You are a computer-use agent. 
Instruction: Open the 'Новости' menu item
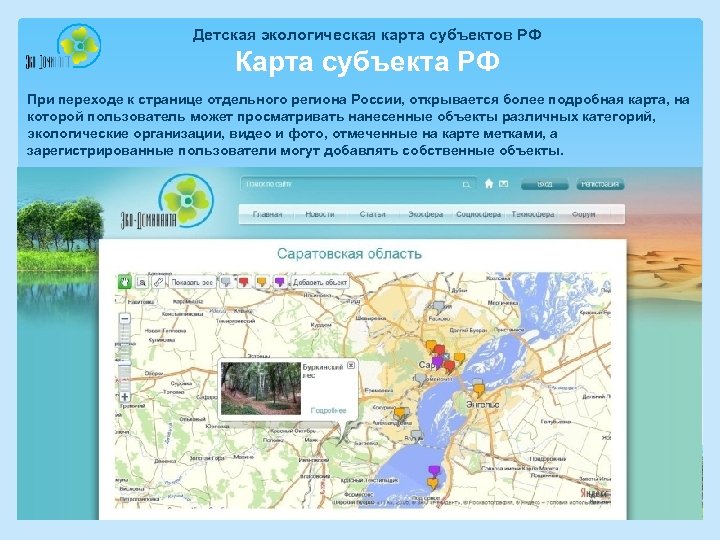tap(320, 214)
